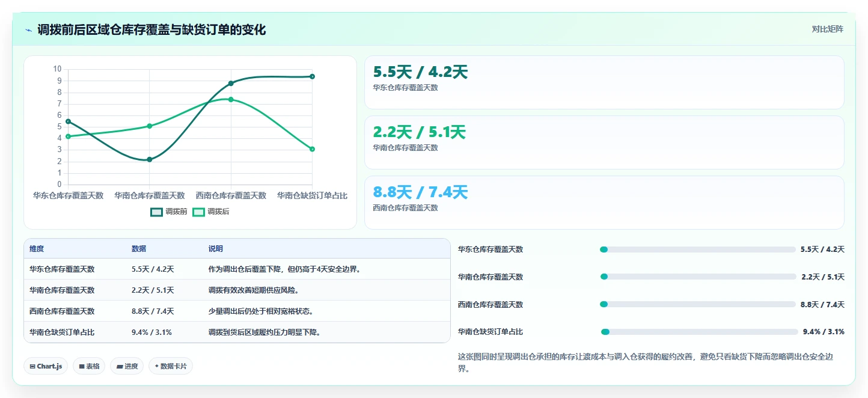
Task: Click the 调拨后 peak point at 西南仓库存覆盖天数
Action: pyautogui.click(x=231, y=99)
